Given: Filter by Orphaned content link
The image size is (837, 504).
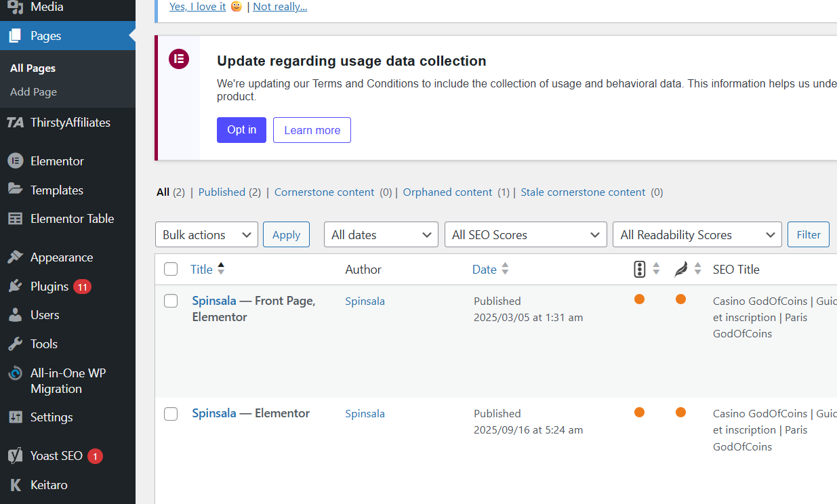Looking at the screenshot, I should [x=447, y=192].
